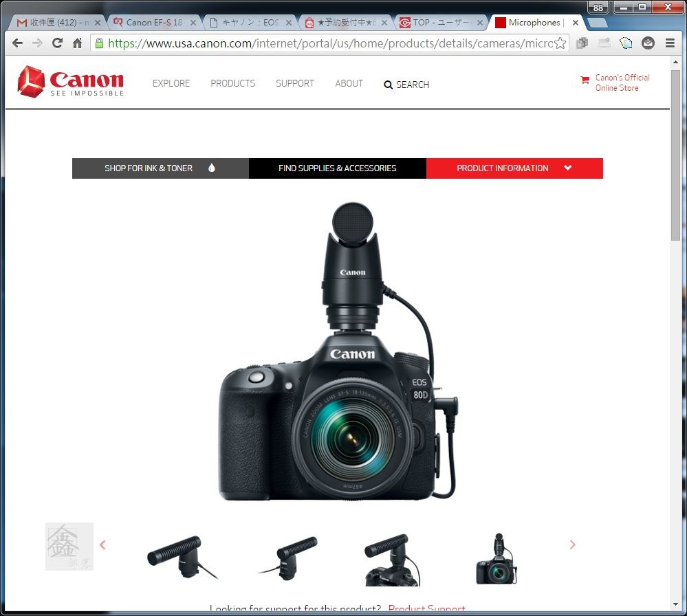This screenshot has height=616, width=687.
Task: Click the scrollbar up arrow
Action: point(675,63)
